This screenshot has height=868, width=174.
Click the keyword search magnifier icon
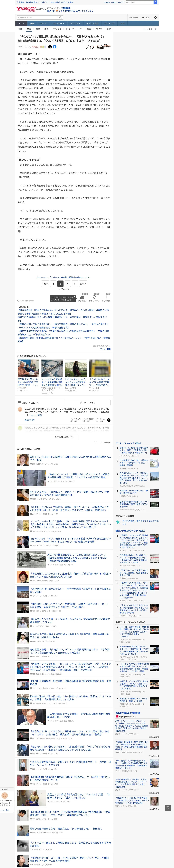coord(60,18)
